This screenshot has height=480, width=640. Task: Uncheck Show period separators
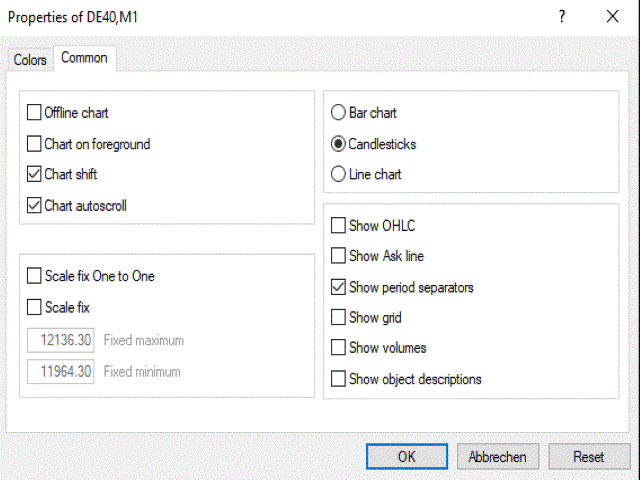pos(338,287)
